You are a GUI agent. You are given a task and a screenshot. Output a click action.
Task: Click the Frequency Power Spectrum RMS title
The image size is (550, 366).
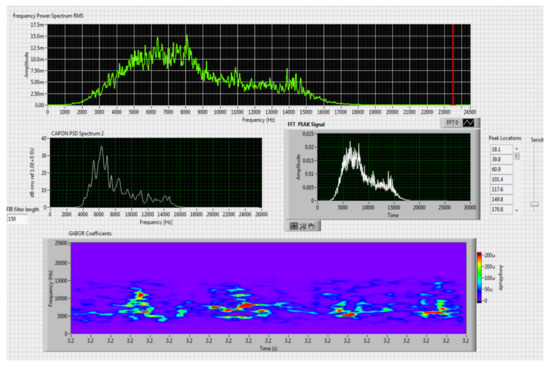48,16
